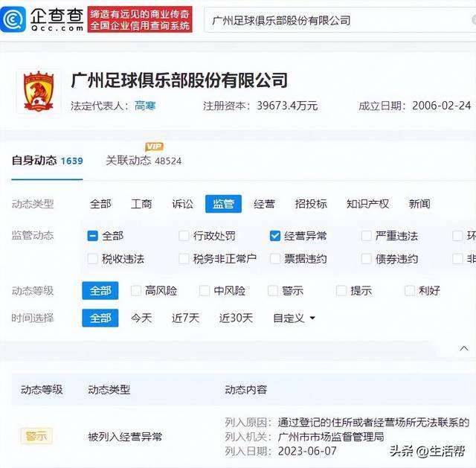Screen dimensions: 476x468
Task: Open the 自定义 time range dropdown
Action: click(x=294, y=318)
